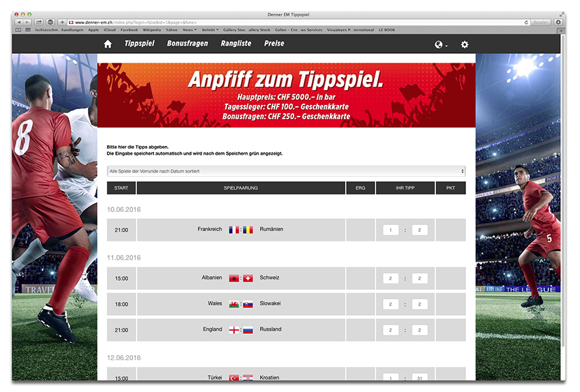Click the Reader button
This screenshot has height=392, width=580.
pos(540,22)
